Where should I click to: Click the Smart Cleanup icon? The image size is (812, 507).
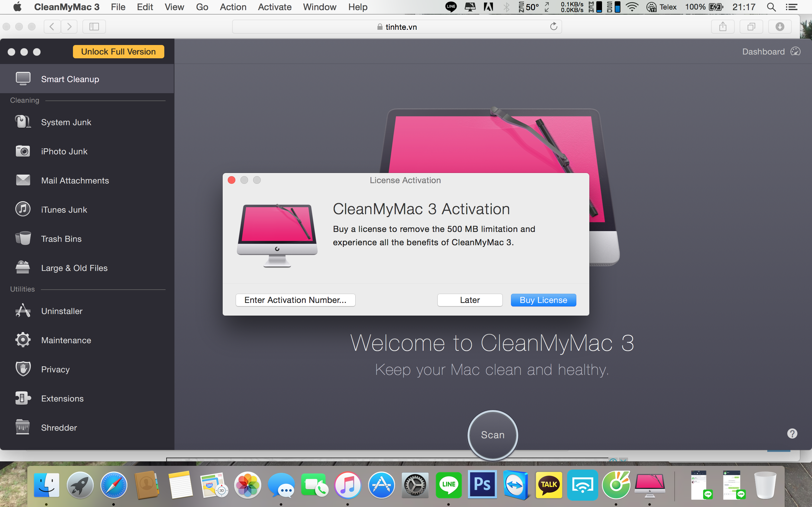tap(22, 78)
